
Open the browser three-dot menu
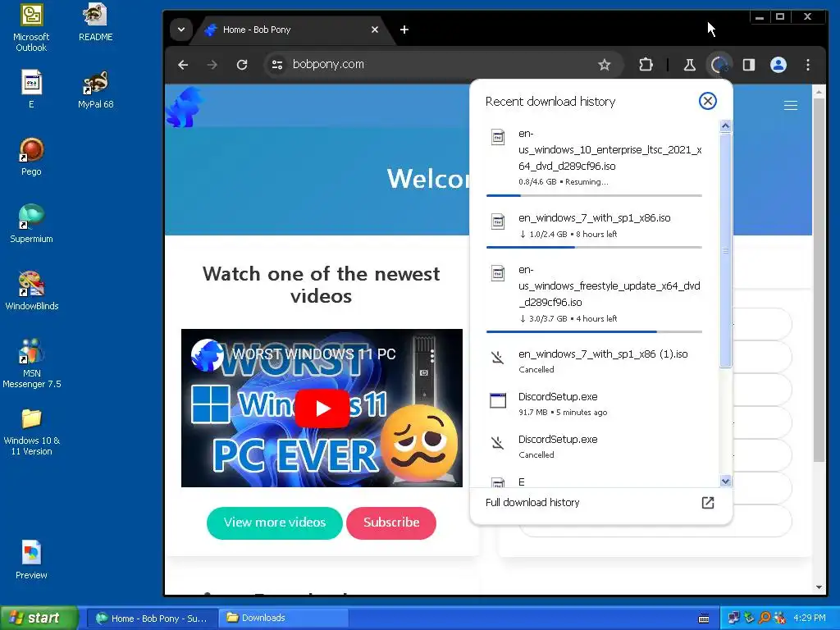coord(808,65)
